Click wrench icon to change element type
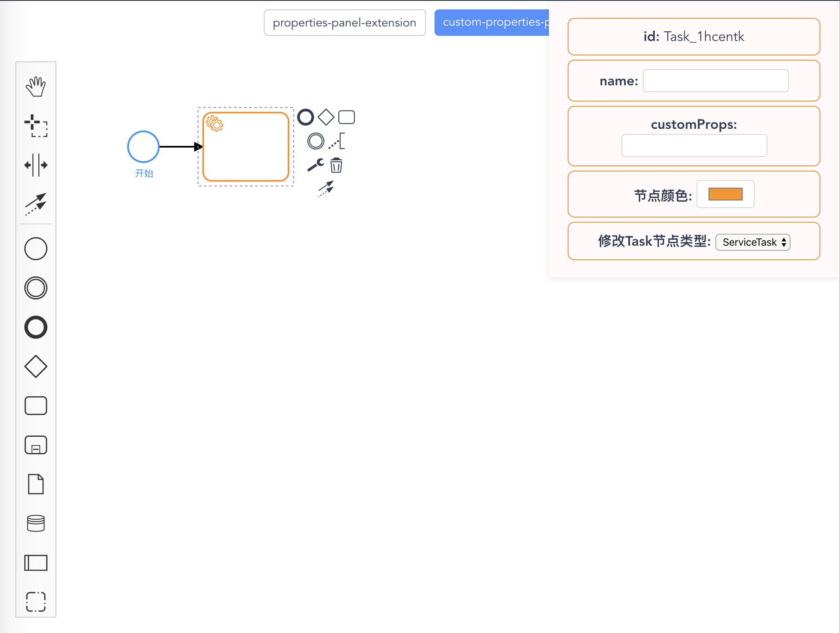The width and height of the screenshot is (840, 633). [x=316, y=165]
